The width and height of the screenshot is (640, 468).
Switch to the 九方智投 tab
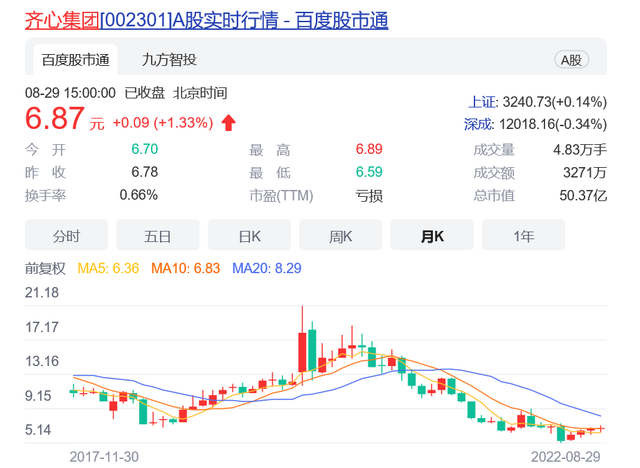169,61
